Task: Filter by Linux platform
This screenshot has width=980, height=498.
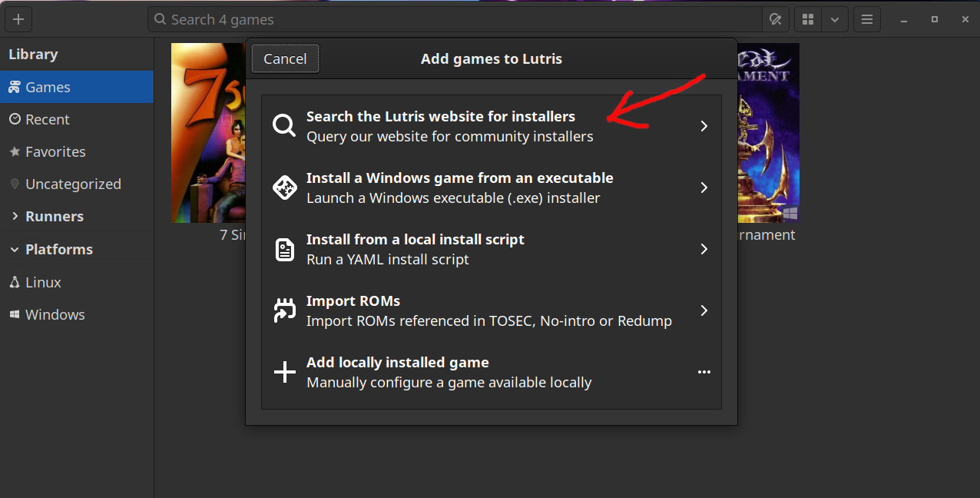Action: (77, 282)
